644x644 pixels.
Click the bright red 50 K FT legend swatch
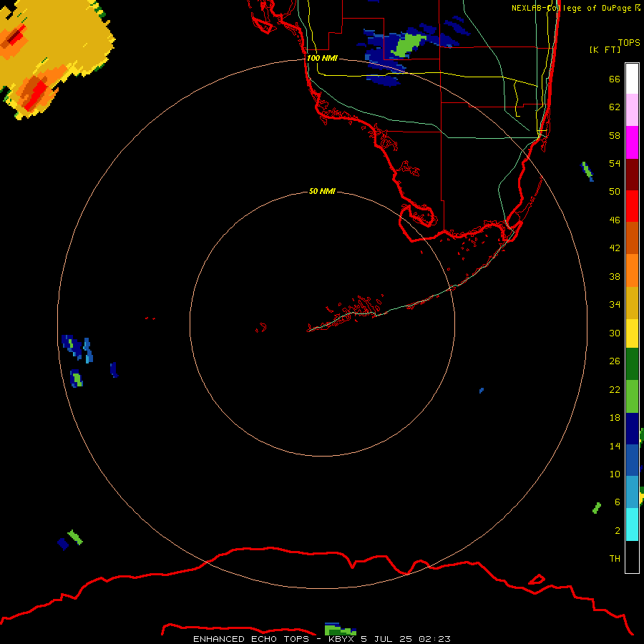(x=632, y=206)
